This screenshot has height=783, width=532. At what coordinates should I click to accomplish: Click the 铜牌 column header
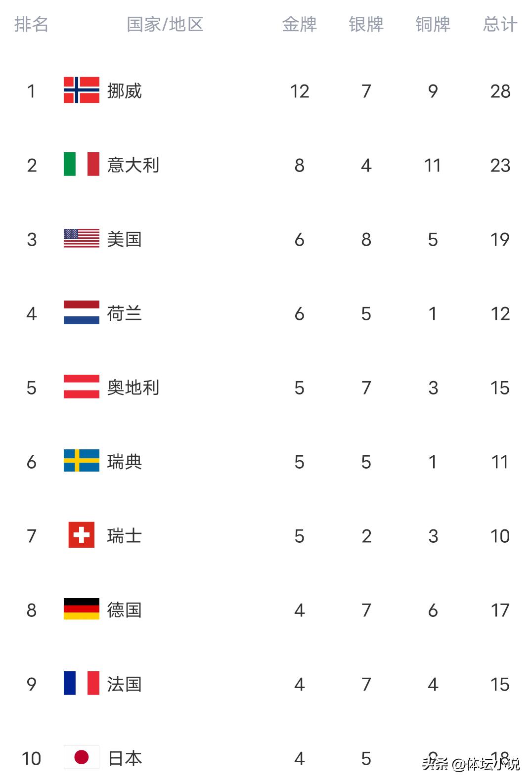pyautogui.click(x=433, y=24)
